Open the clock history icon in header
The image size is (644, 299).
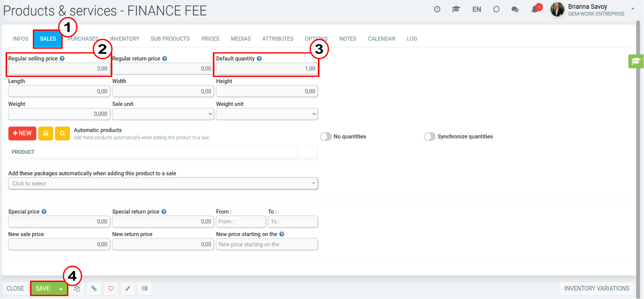(x=437, y=9)
